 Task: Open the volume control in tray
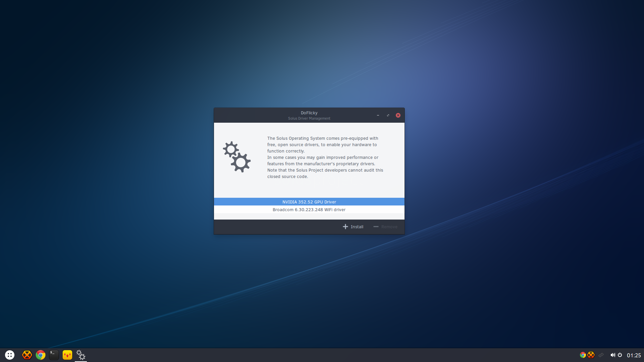(613, 355)
